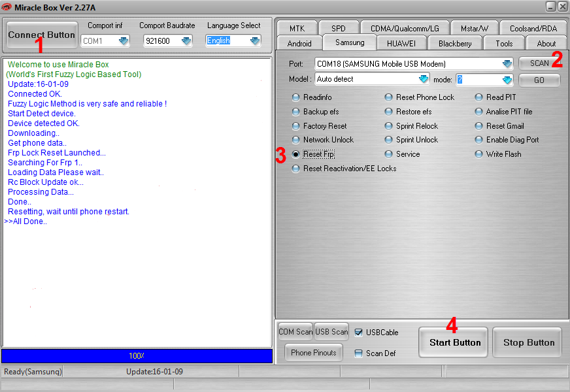Click the "Ready(Samsung)" status bar entry
Screen dimensions: 570x392
point(33,372)
